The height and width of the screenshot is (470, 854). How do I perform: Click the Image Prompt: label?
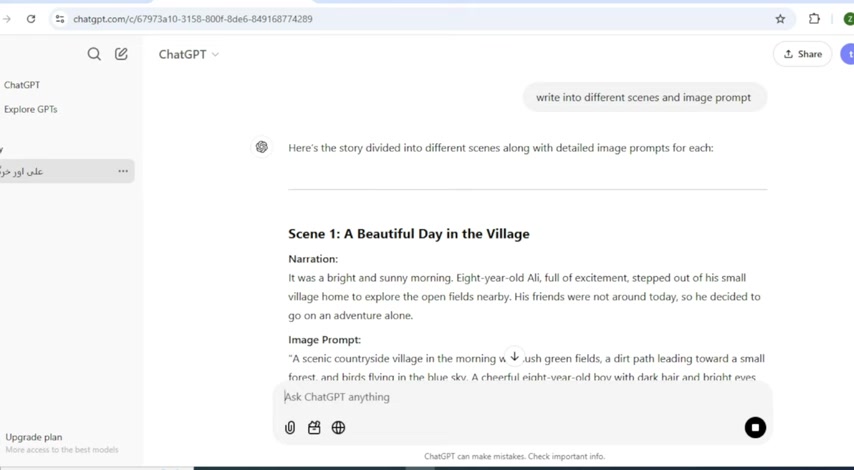(325, 340)
